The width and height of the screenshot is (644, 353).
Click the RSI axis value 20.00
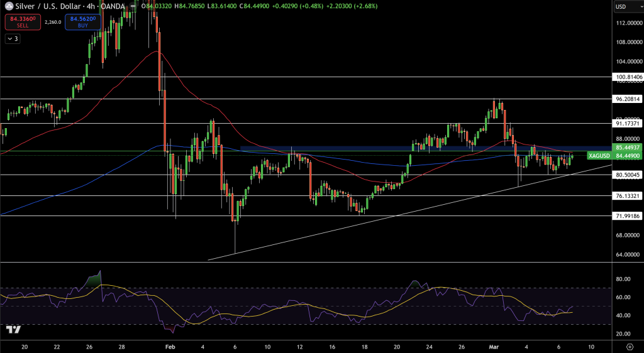click(623, 334)
